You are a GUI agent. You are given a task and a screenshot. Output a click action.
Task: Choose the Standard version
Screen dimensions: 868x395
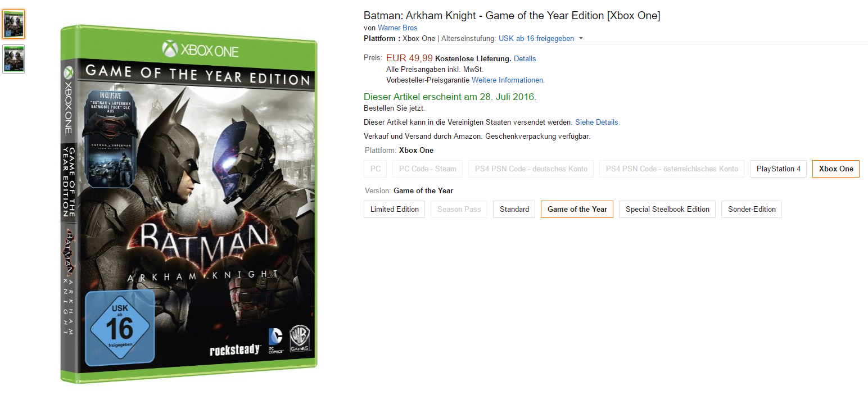[514, 209]
